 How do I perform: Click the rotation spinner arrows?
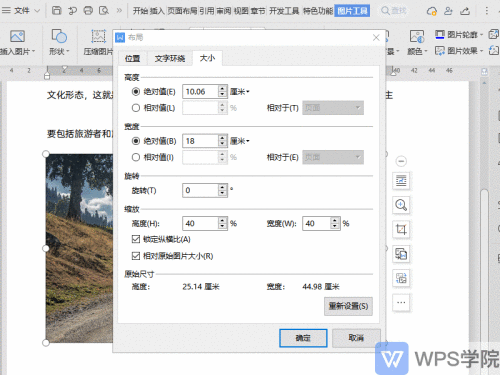pyautogui.click(x=222, y=190)
